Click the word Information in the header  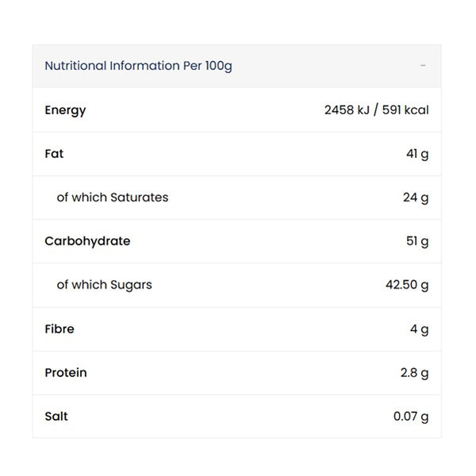(144, 66)
